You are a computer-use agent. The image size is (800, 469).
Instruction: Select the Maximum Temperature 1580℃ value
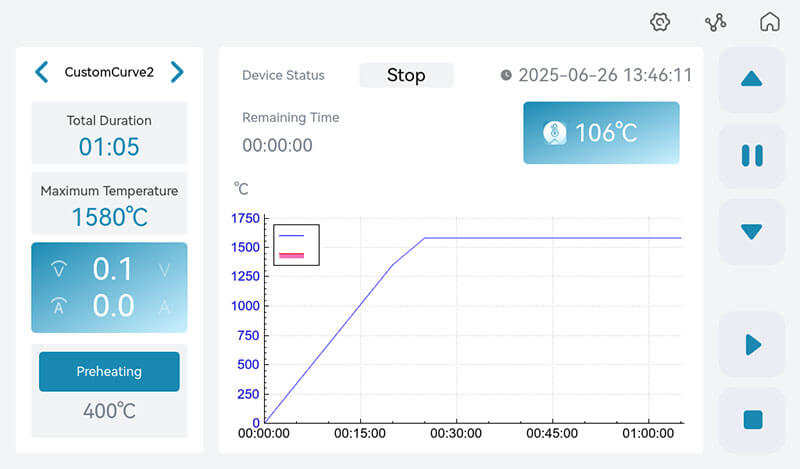(109, 216)
